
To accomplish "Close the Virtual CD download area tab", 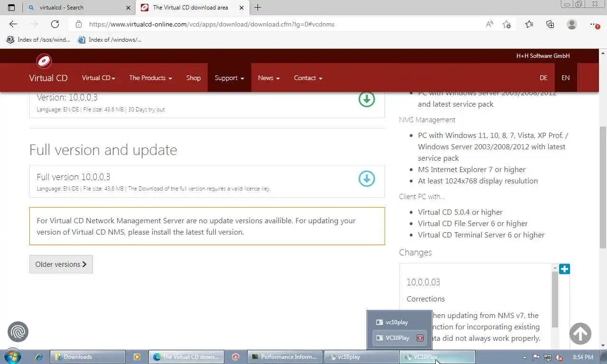I will (241, 8).
